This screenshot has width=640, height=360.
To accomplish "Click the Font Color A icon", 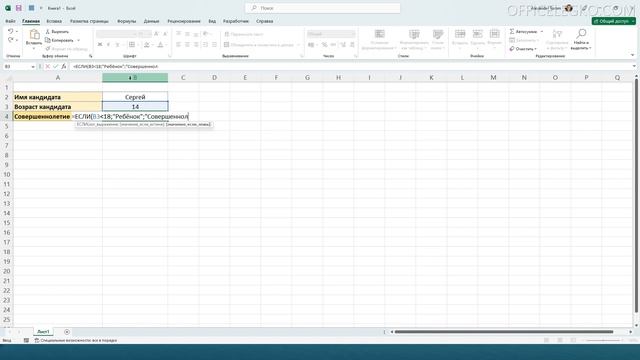I will click(x=160, y=44).
